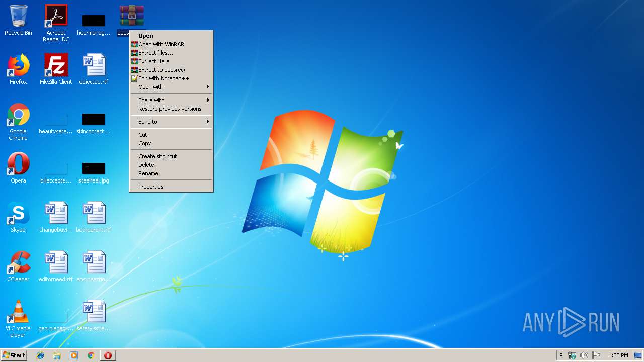Choose Cut in the context menu
This screenshot has width=644, height=362.
click(x=171, y=135)
